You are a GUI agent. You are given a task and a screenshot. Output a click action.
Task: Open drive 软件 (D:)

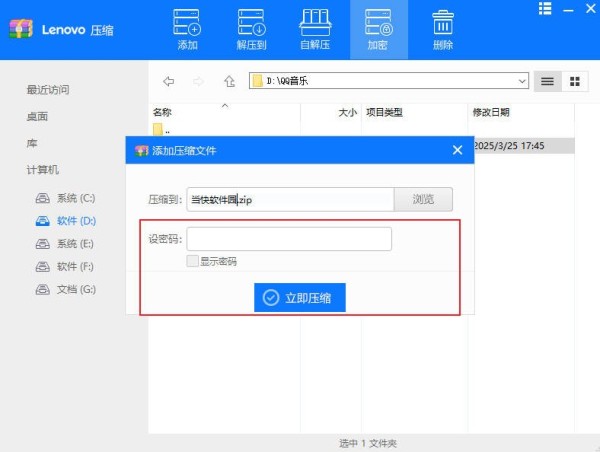pyautogui.click(x=65, y=221)
